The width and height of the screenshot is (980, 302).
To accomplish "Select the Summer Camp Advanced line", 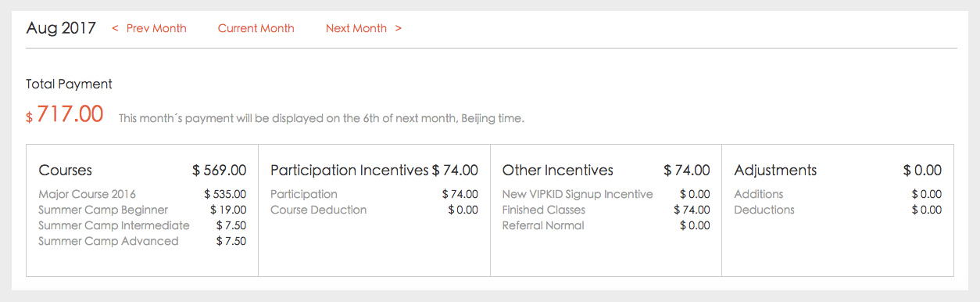I will (142, 241).
